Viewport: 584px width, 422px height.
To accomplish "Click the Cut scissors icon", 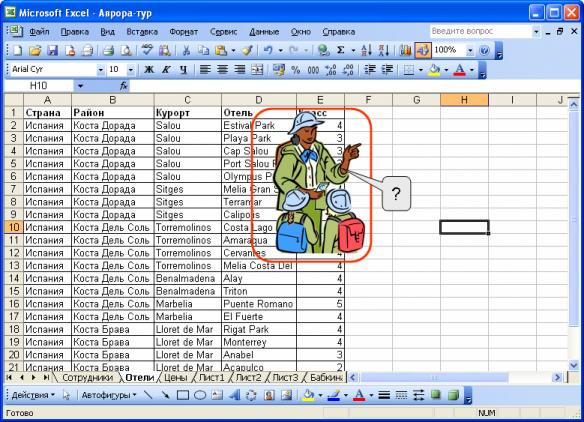I will [x=186, y=50].
